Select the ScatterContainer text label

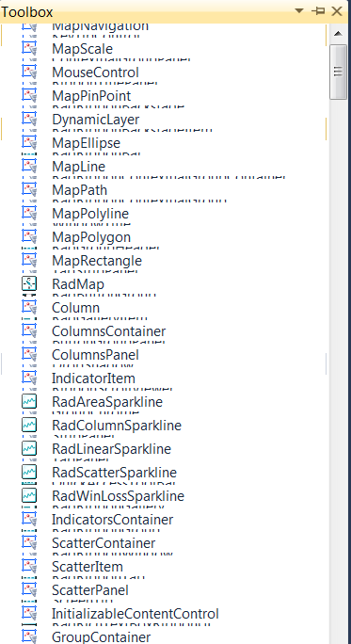coord(104,543)
